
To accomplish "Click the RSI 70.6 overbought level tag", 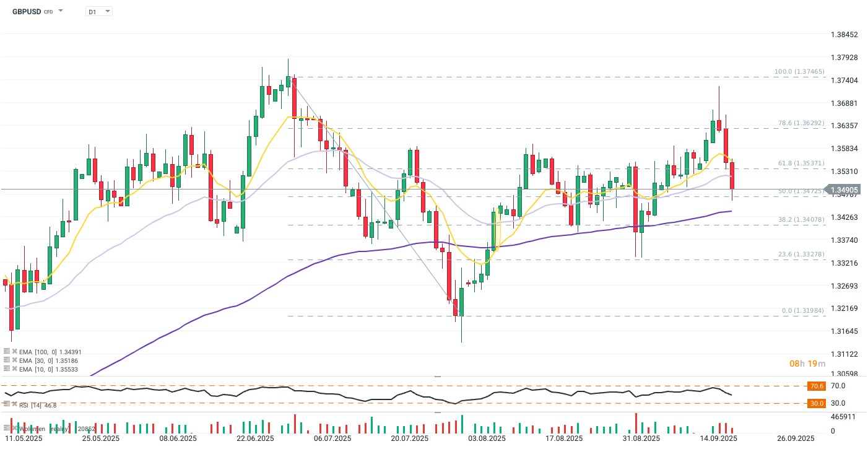I will [x=817, y=386].
